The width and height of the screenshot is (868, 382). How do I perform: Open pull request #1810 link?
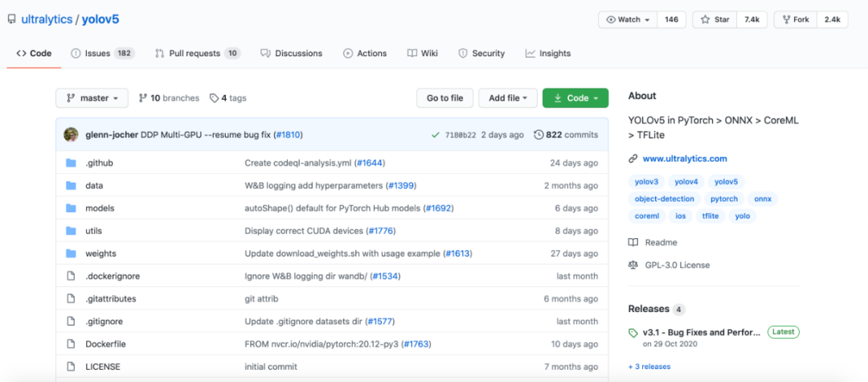click(x=289, y=134)
